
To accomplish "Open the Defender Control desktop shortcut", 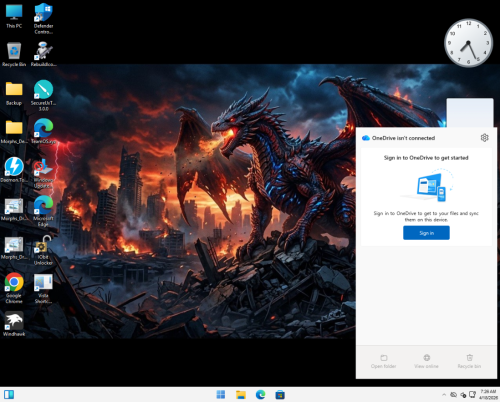I will 43,19.
